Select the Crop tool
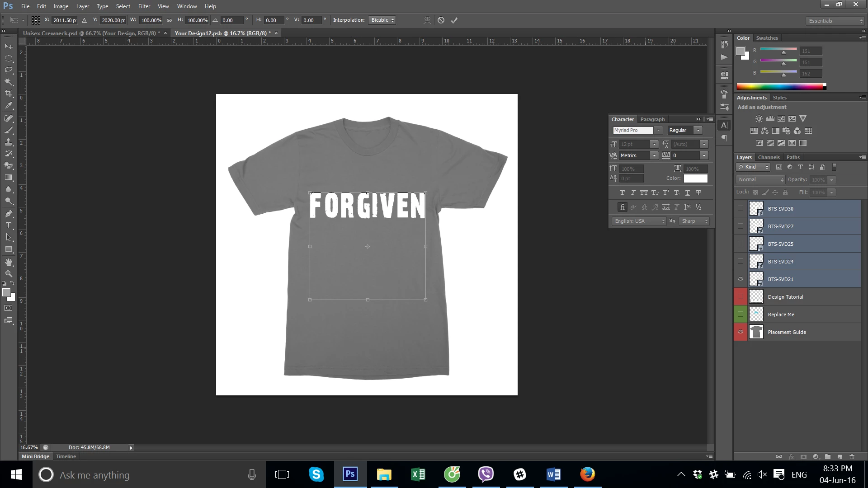 (9, 94)
